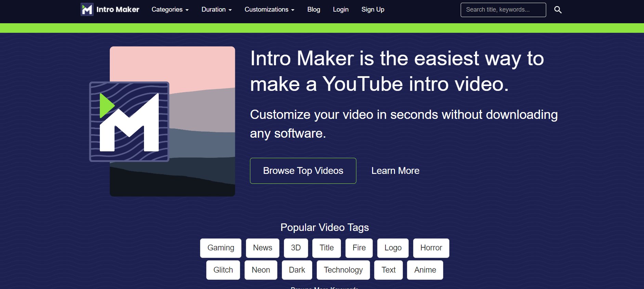Click Sign Up in navigation
Screen dimensions: 644x289
click(373, 10)
